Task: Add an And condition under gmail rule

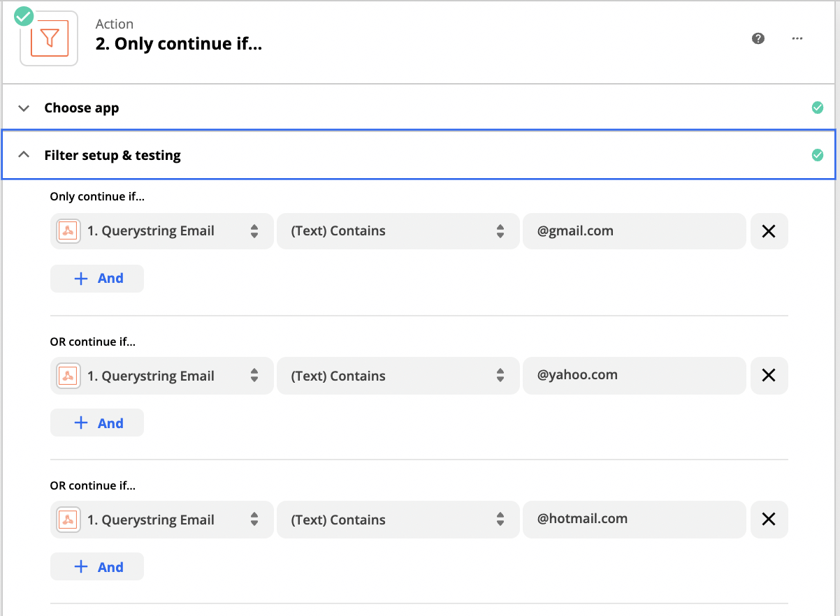Action: tap(97, 279)
